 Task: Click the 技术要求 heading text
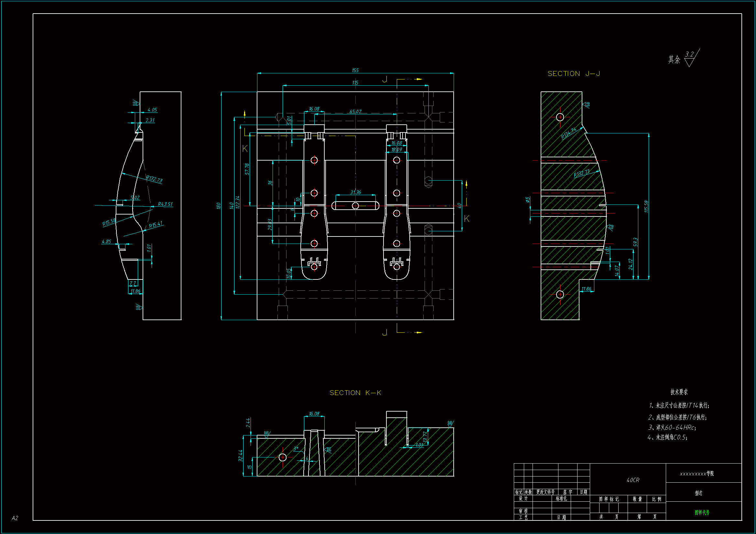click(x=679, y=392)
